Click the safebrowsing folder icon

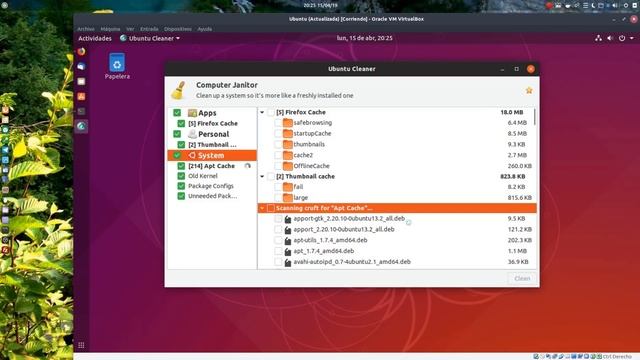click(x=288, y=122)
